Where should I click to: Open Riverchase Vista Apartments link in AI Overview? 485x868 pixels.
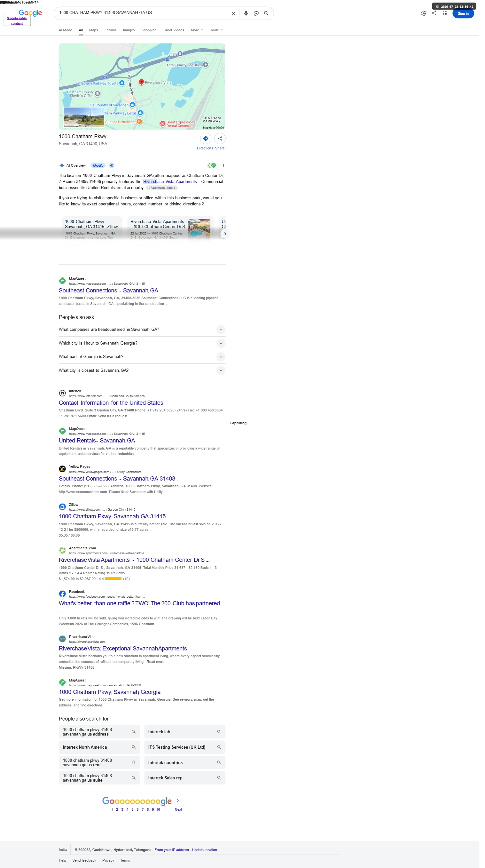[x=170, y=182]
